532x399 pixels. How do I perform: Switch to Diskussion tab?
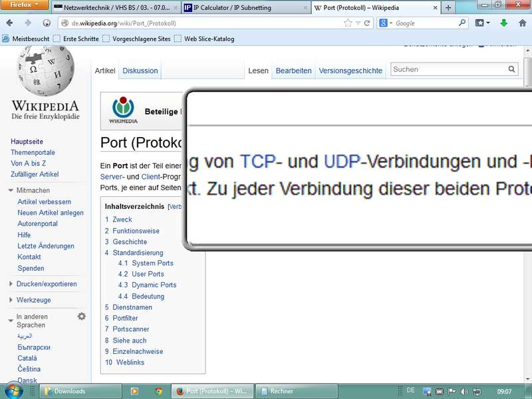140,70
